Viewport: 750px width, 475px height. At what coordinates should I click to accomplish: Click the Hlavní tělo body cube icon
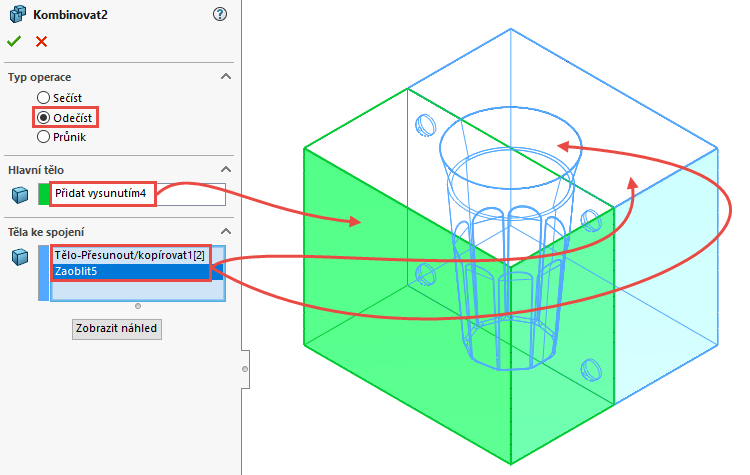20,195
